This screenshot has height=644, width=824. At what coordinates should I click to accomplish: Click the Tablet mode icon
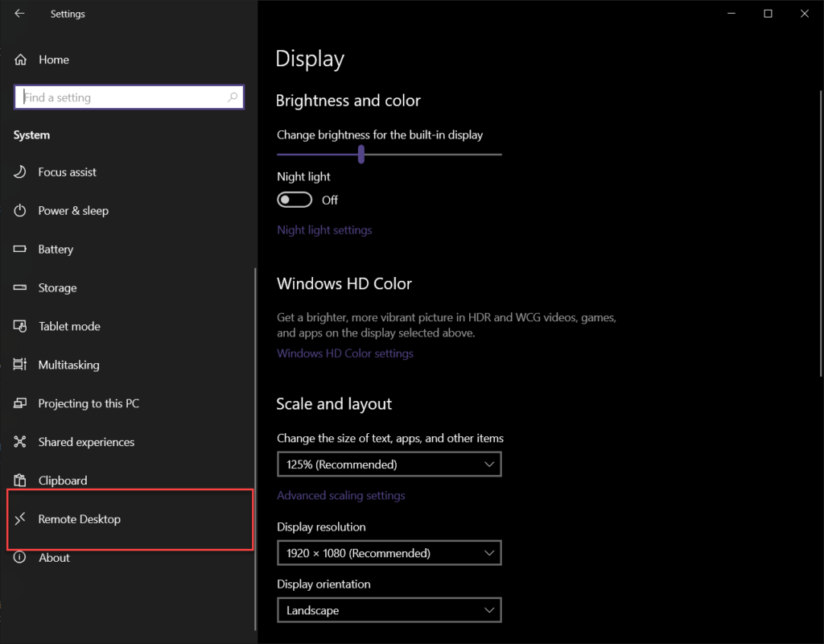20,326
